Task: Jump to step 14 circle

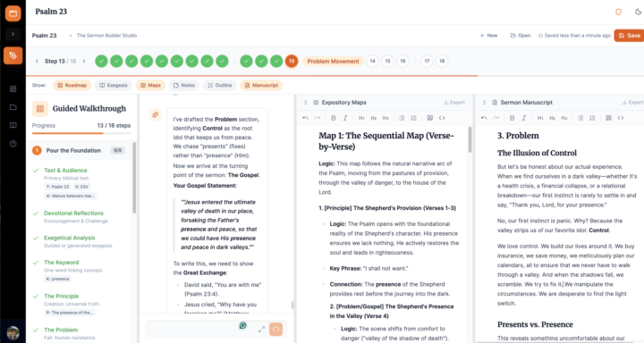Action: point(372,61)
